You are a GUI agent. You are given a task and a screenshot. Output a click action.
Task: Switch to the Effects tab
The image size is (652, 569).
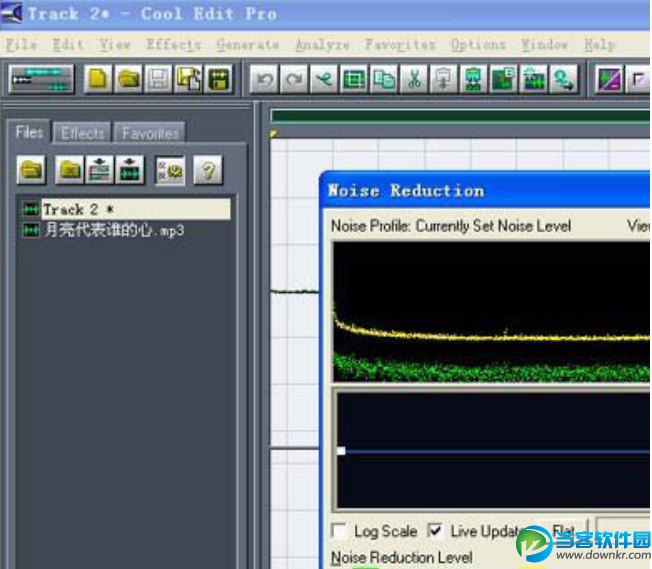(82, 133)
